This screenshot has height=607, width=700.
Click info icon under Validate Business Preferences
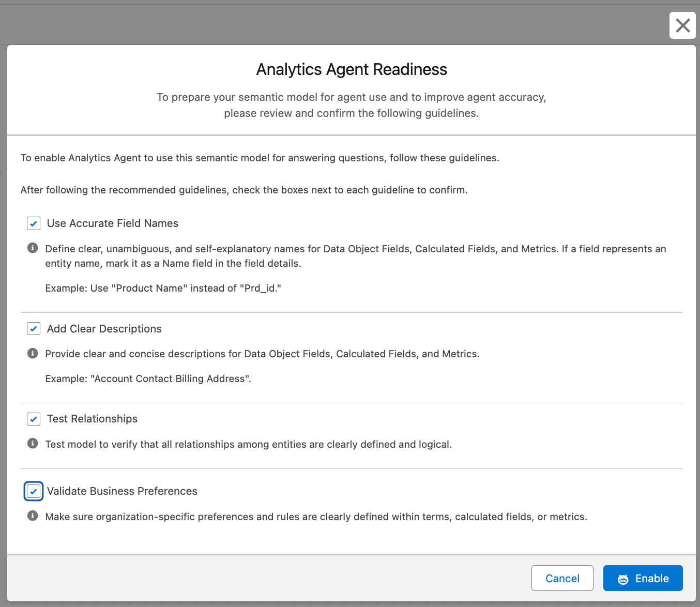(x=33, y=516)
